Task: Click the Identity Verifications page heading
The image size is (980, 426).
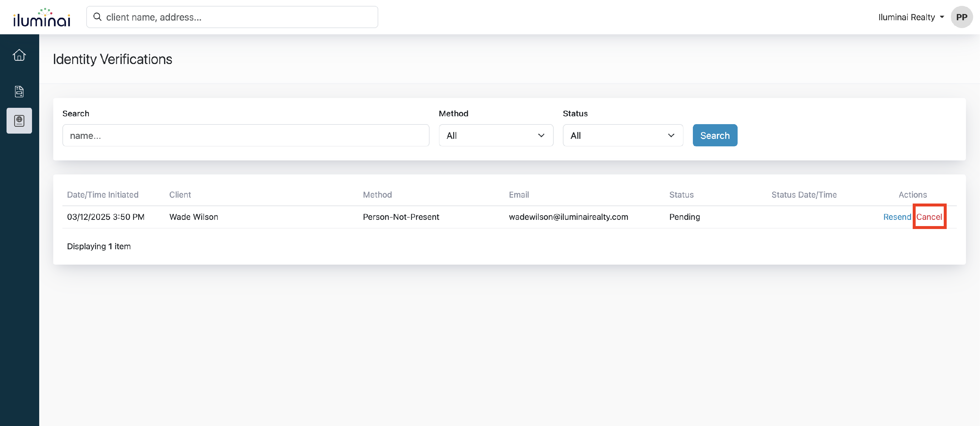Action: [x=113, y=59]
